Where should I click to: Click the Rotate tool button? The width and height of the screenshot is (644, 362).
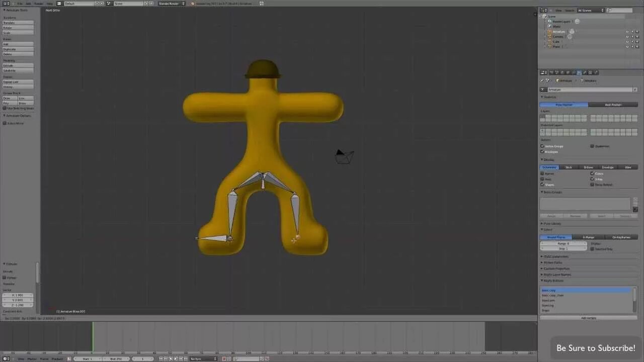point(18,28)
